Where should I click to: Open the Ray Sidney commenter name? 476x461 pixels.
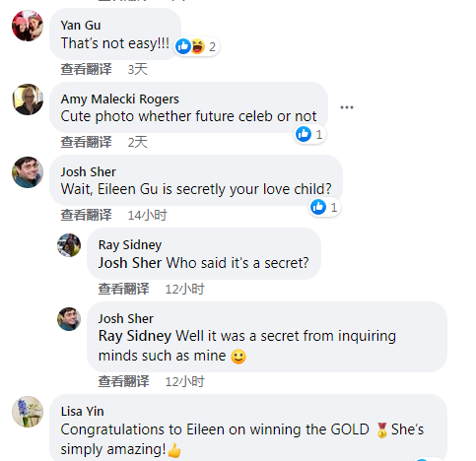click(130, 245)
